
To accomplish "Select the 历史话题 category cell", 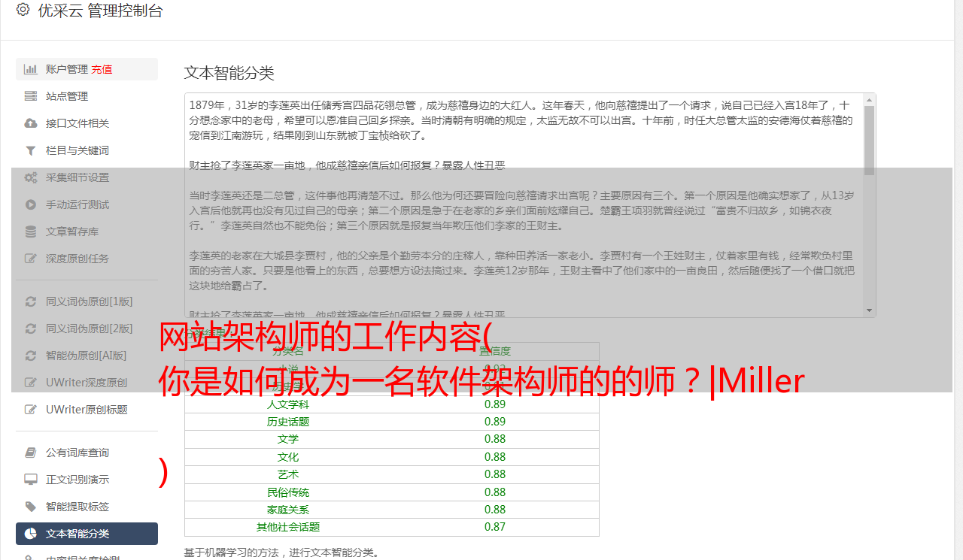I will [288, 422].
